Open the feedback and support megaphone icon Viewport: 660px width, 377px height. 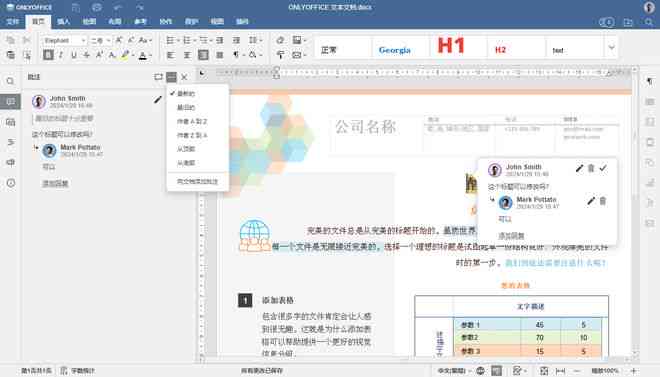coord(11,162)
